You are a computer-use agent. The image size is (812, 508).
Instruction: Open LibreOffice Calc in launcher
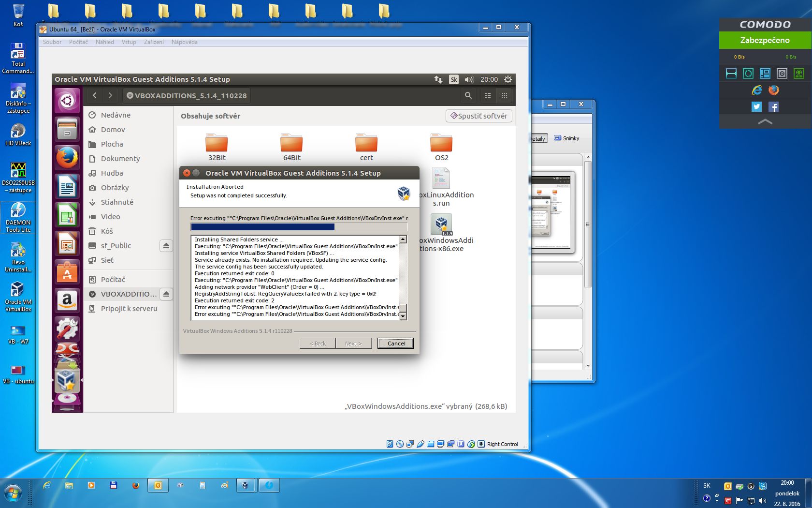pyautogui.click(x=67, y=215)
